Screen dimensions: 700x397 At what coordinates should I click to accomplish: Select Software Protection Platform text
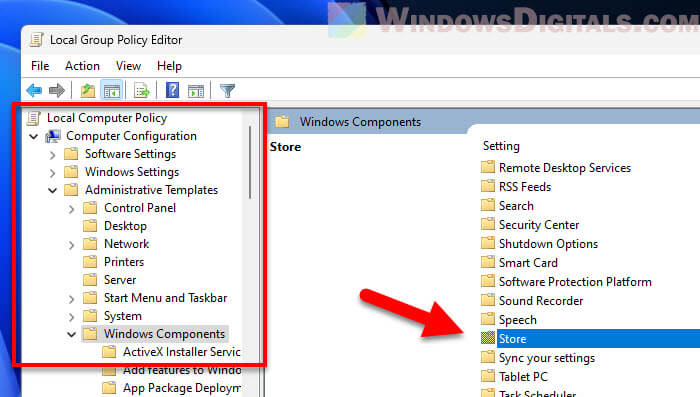[x=575, y=282]
